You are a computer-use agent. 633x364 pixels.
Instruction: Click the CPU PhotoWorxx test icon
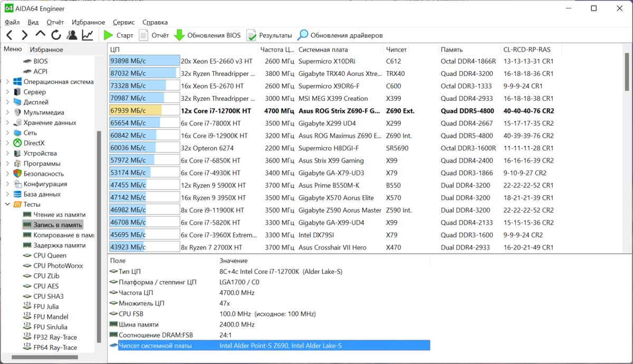pyautogui.click(x=27, y=266)
